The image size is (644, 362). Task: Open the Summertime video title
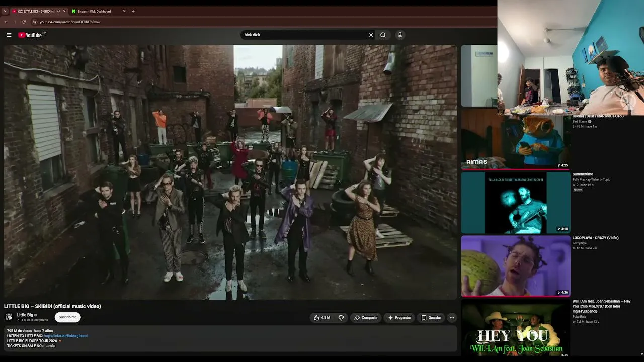[583, 174]
